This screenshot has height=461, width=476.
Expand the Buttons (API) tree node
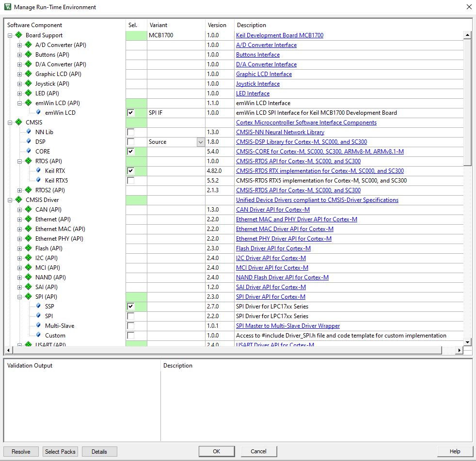coord(19,54)
